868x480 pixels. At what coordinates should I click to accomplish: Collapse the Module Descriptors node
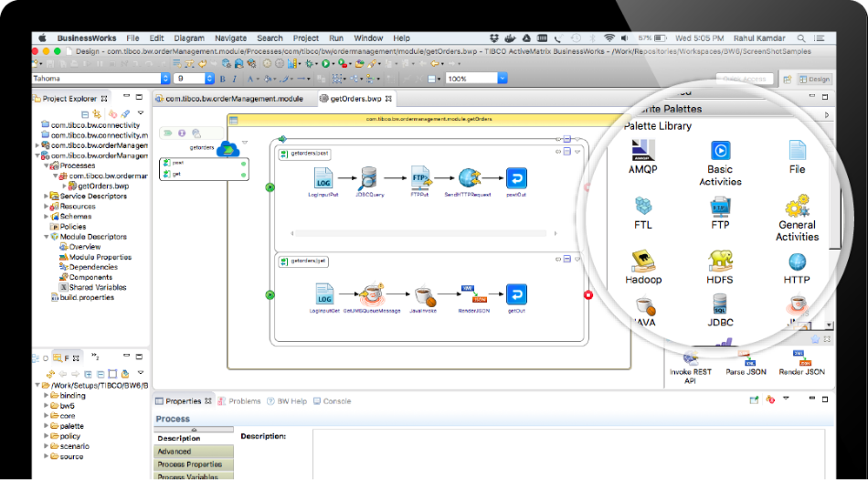point(47,237)
